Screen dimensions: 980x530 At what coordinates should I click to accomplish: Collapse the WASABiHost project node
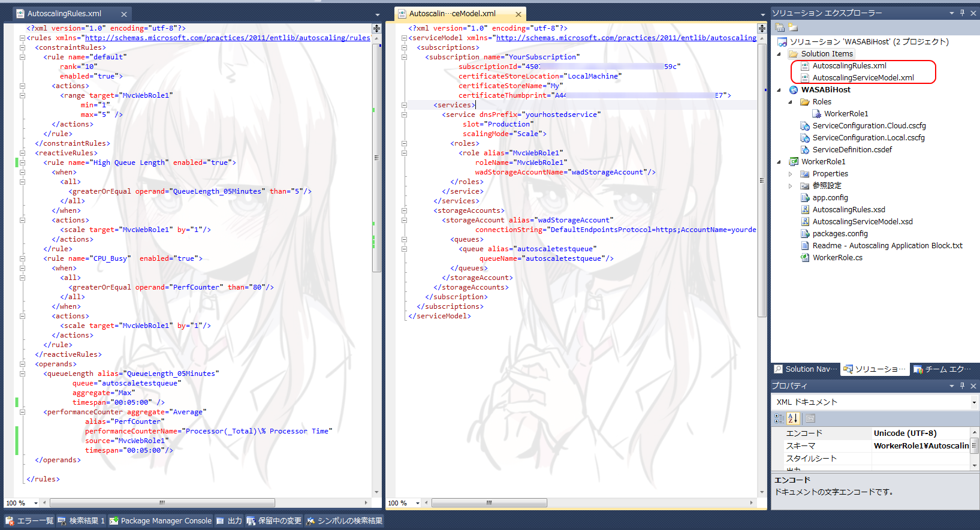click(779, 90)
